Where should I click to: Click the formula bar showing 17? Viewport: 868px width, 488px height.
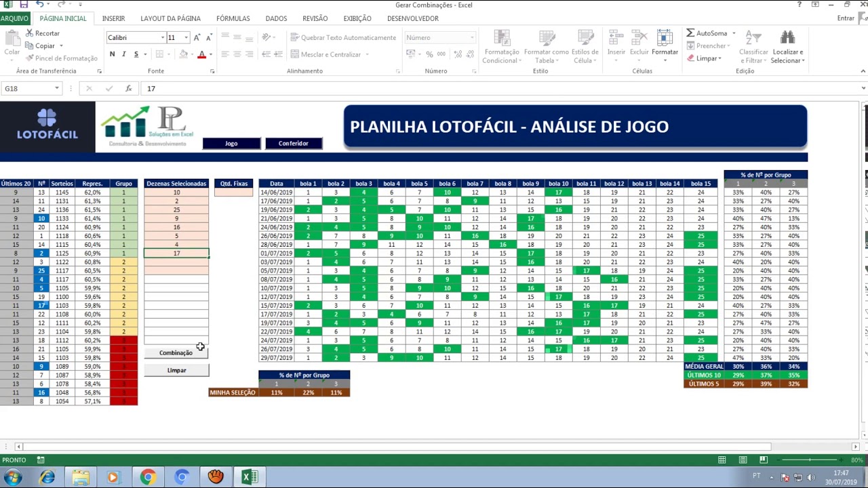click(502, 88)
